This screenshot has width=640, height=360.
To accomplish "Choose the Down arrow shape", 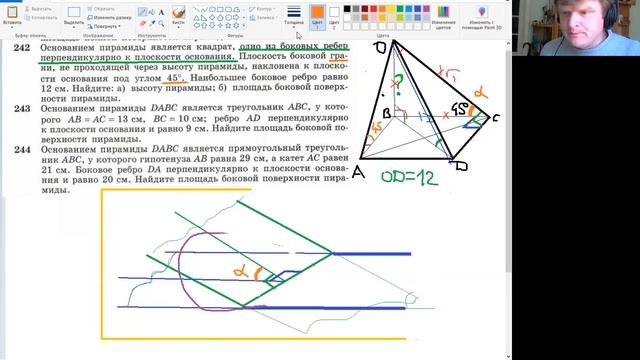I will click(212, 25).
